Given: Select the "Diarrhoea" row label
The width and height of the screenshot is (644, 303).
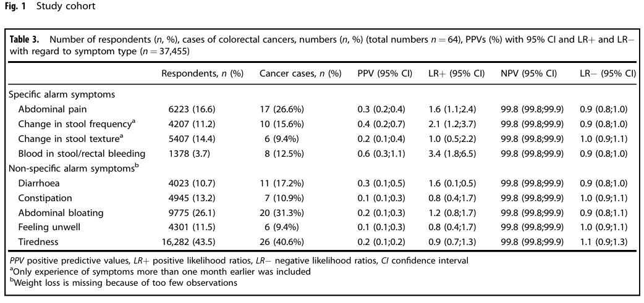Looking at the screenshot, I should click(x=39, y=183).
